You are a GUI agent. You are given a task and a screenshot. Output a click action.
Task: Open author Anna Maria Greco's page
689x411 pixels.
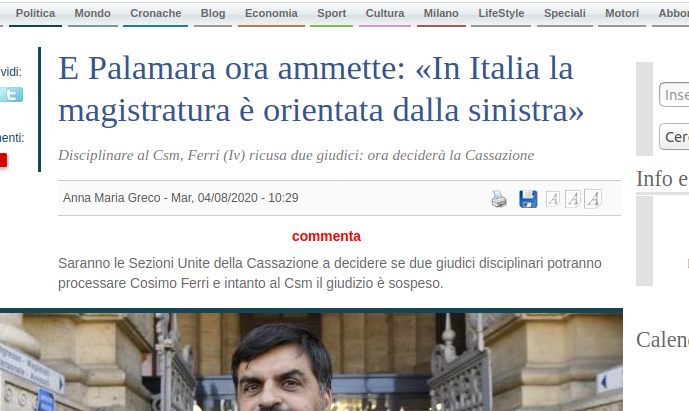click(x=112, y=198)
